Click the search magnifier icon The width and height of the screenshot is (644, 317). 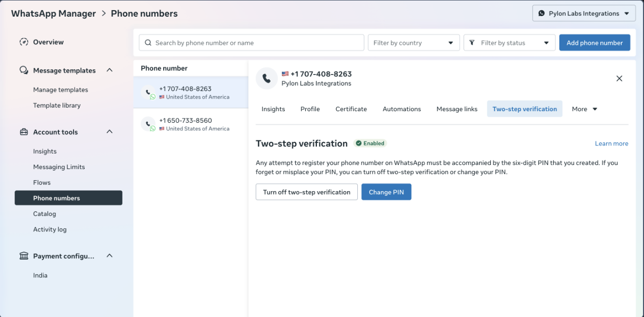(x=148, y=43)
